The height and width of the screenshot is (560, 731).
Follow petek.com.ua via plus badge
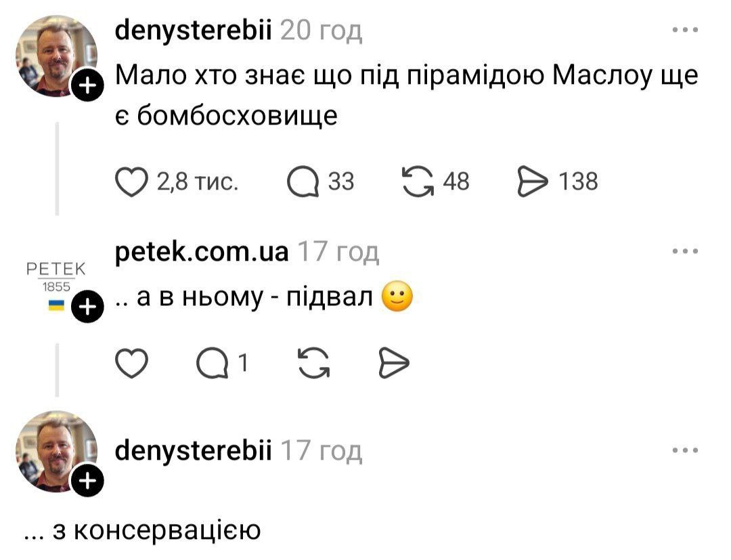[86, 309]
